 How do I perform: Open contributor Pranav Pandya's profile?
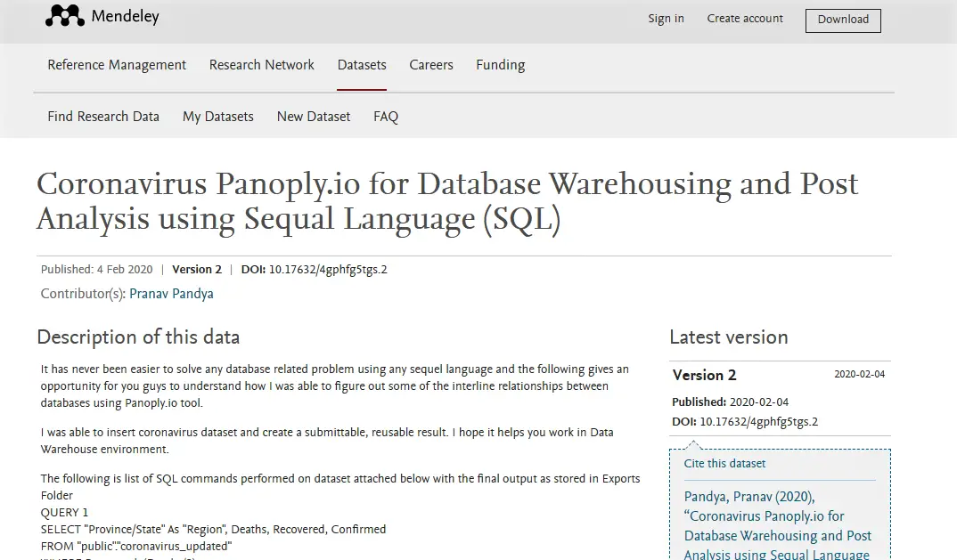pos(171,294)
